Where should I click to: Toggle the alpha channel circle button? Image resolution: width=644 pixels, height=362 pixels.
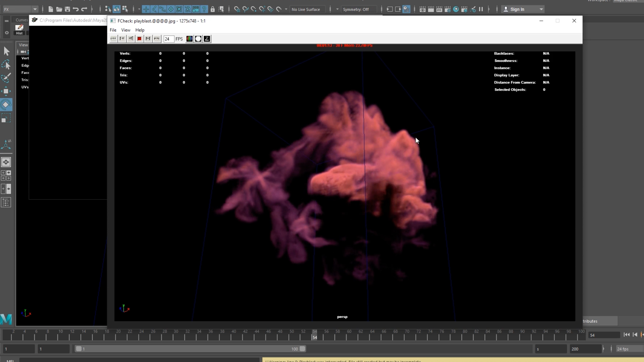tap(198, 39)
